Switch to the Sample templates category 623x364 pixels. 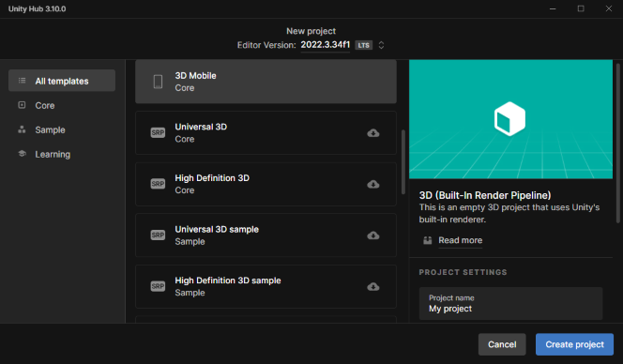[x=50, y=130]
